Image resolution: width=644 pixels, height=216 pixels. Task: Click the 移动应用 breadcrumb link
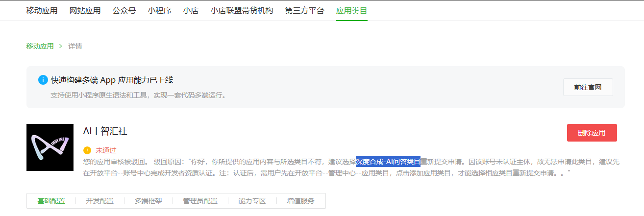tap(40, 47)
